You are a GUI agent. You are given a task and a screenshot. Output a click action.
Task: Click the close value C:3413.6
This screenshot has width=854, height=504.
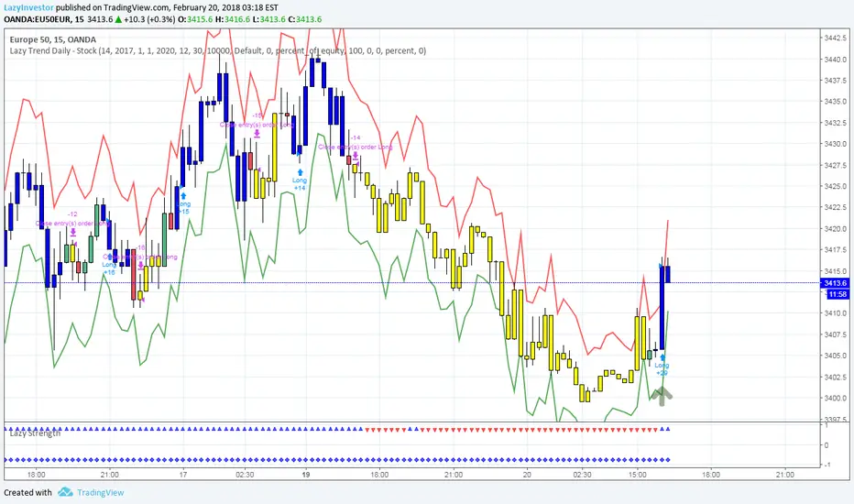click(x=304, y=19)
